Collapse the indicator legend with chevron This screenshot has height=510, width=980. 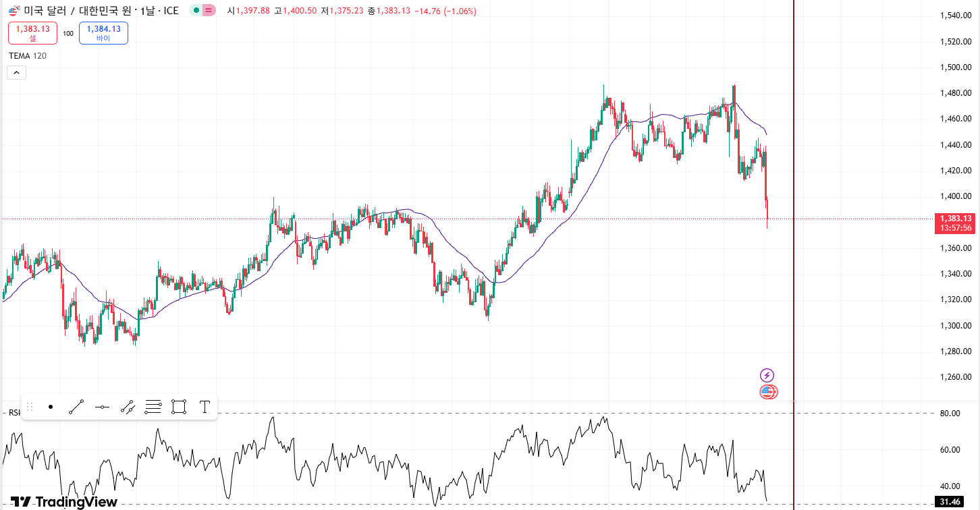point(16,72)
